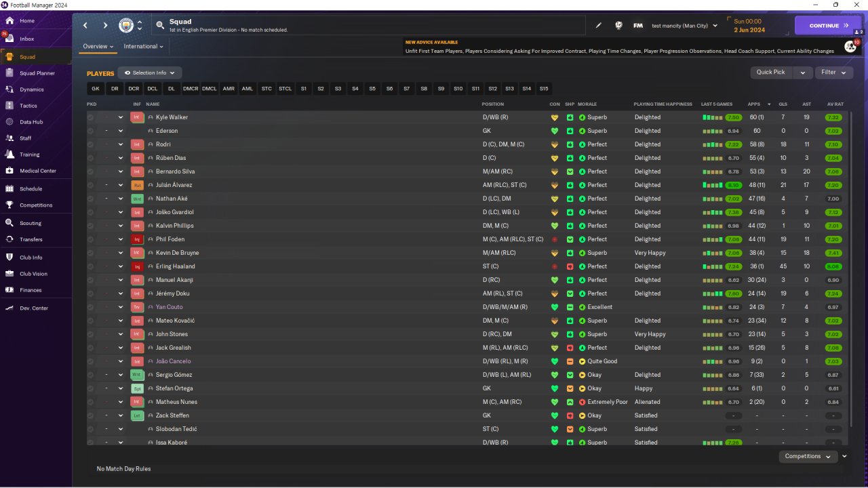
Task: Click the Scouting magnifier sidebar icon
Action: (9, 223)
